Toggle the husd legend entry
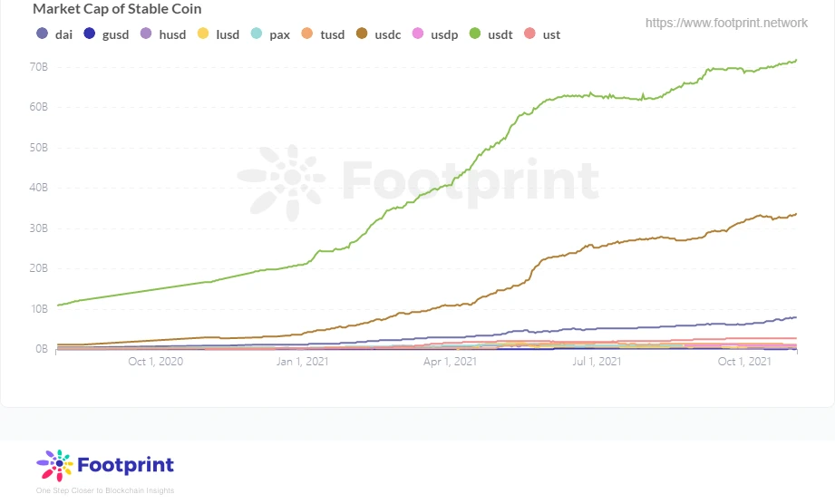This screenshot has width=835, height=504. coord(163,34)
